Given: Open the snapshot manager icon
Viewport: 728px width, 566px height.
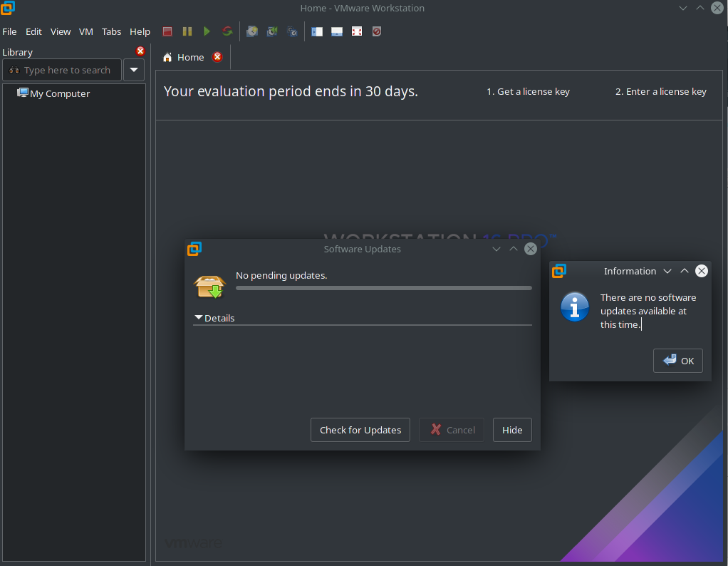Looking at the screenshot, I should [x=292, y=31].
